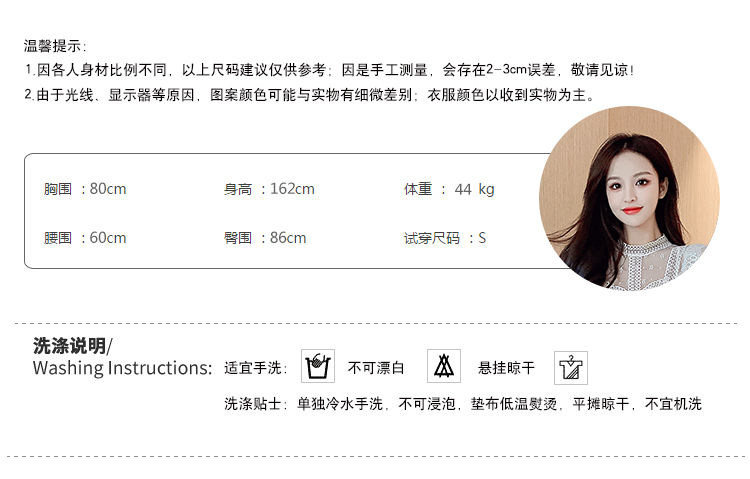
Task: Click the second tip about color difference
Action: tap(310, 95)
